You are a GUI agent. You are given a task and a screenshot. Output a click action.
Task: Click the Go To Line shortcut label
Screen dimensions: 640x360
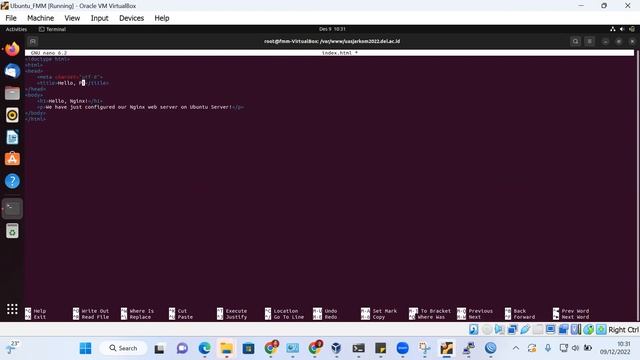point(289,317)
